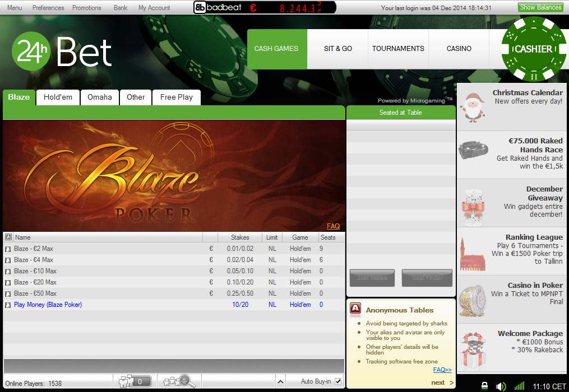Open the Preferences menu
The image size is (569, 392).
tap(48, 8)
